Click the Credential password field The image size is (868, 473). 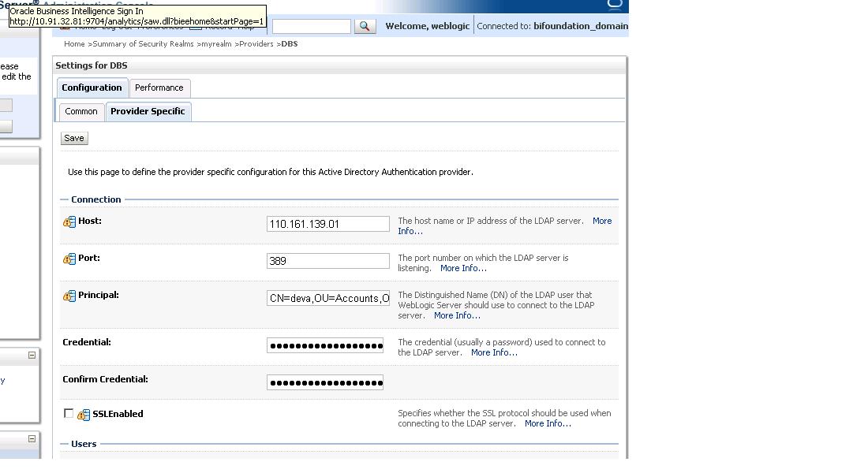pos(325,346)
